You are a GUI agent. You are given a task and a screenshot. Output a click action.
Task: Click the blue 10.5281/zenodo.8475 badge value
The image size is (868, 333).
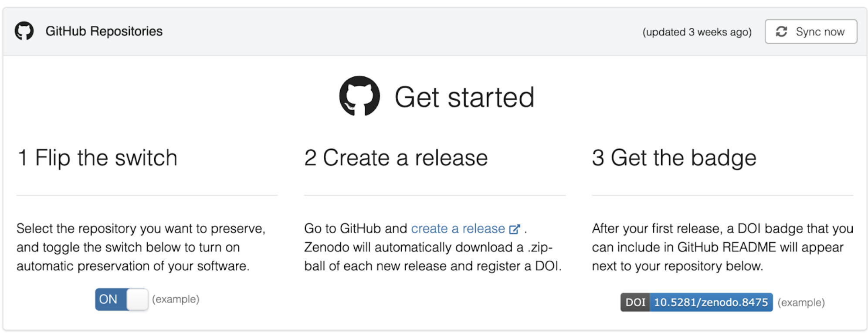(711, 302)
